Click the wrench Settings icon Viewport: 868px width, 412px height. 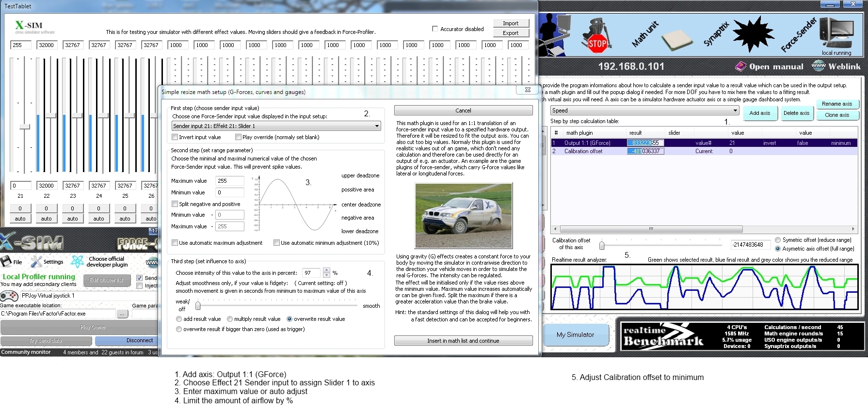pyautogui.click(x=36, y=262)
